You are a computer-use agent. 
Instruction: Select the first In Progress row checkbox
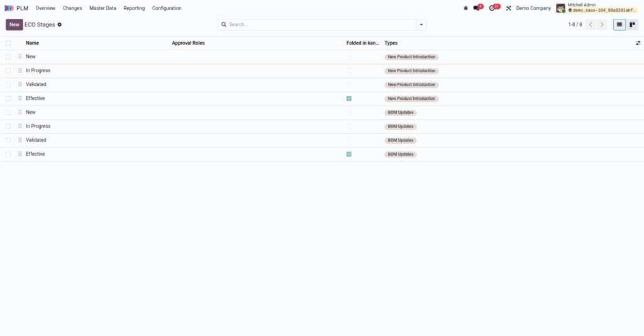8,71
